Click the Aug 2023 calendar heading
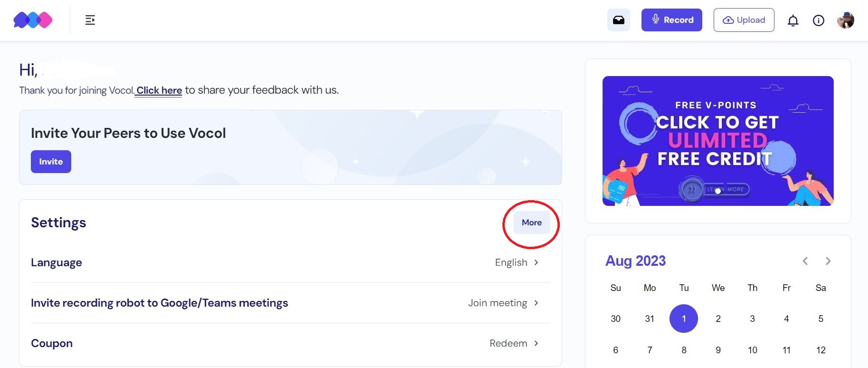868x368 pixels. pyautogui.click(x=635, y=261)
